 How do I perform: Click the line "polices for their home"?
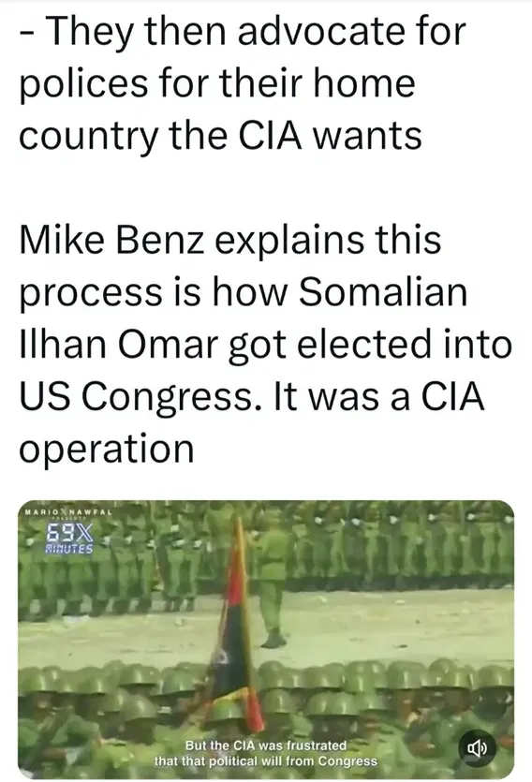(217, 83)
